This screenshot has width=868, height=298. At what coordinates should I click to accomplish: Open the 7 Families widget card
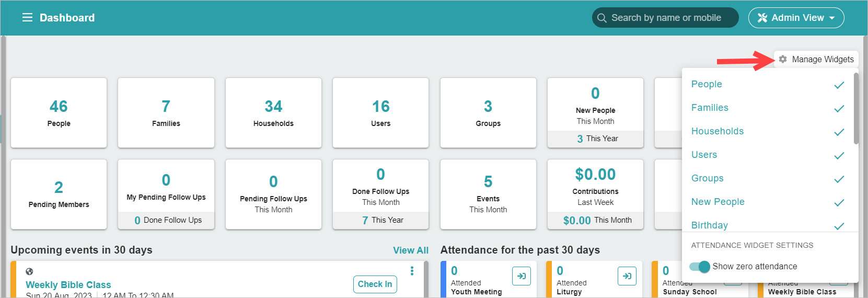[x=166, y=113]
